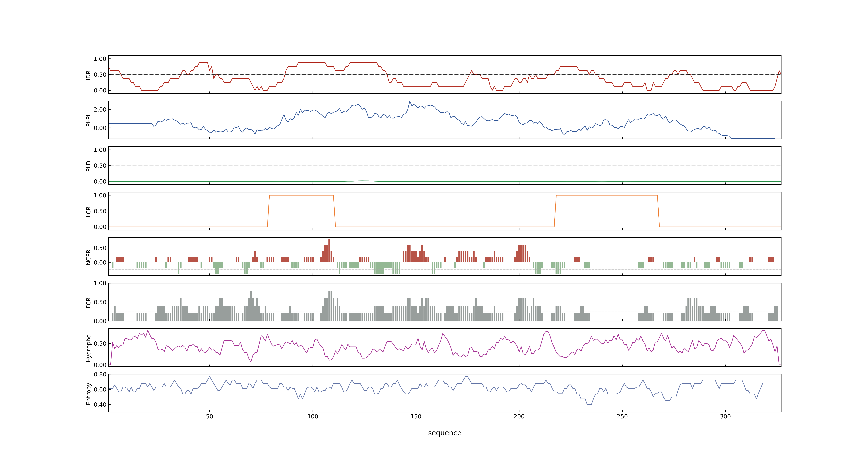
Task: Click the x-axis tick label 250
Action: pos(622,416)
